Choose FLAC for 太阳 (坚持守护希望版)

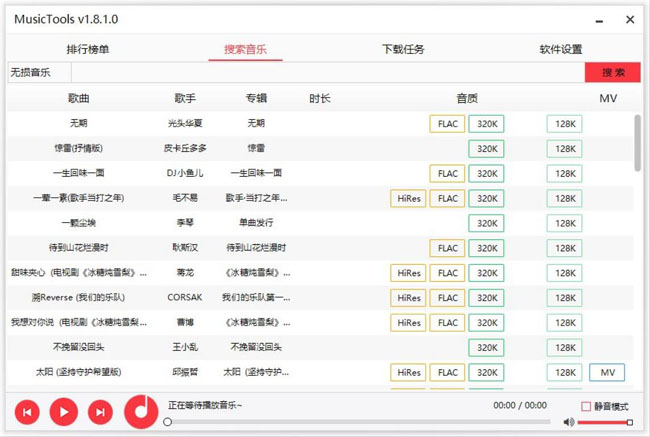coord(447,373)
